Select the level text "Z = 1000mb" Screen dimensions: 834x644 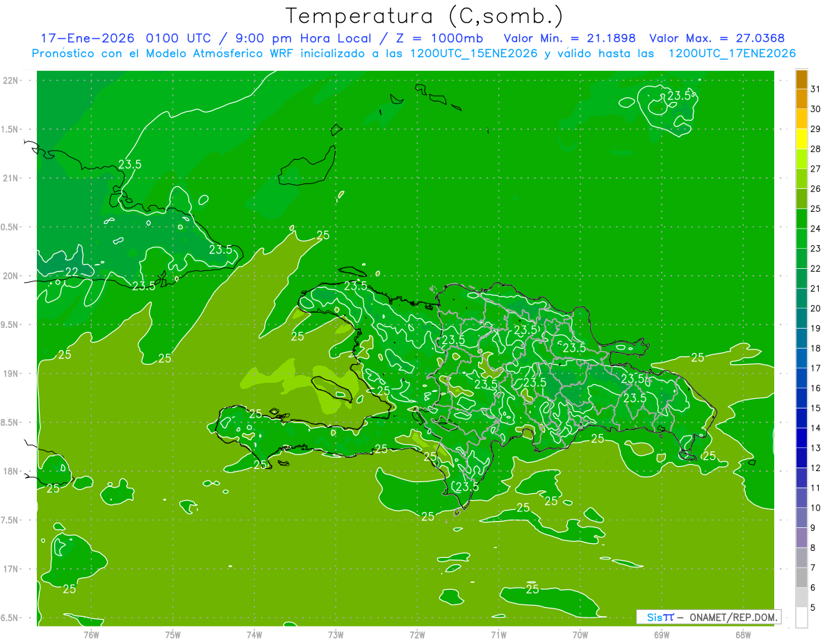439,38
